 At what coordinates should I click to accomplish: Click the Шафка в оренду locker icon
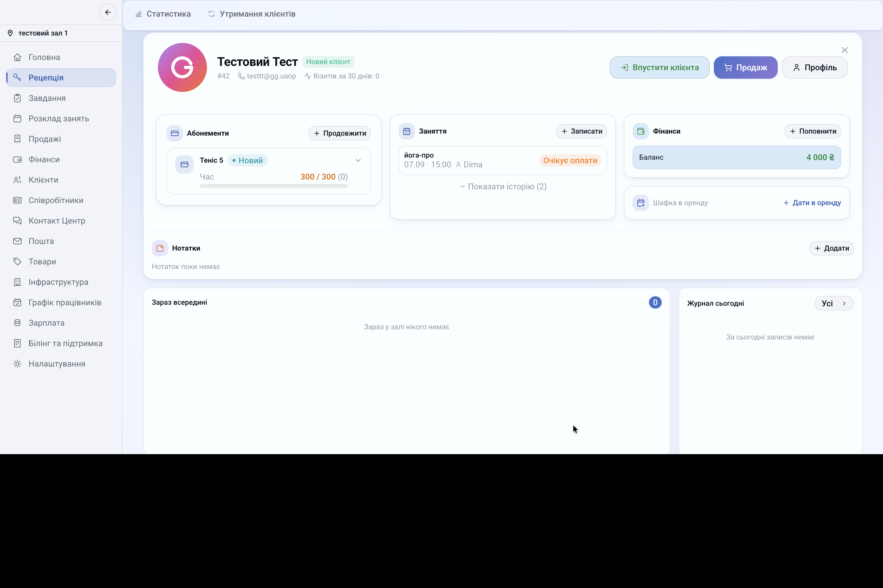click(x=641, y=203)
